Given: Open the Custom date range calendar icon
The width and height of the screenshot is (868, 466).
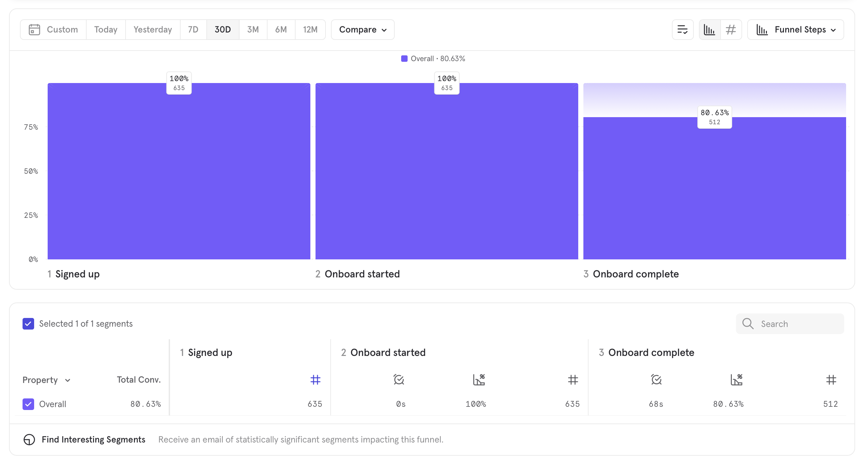Looking at the screenshot, I should click(34, 30).
